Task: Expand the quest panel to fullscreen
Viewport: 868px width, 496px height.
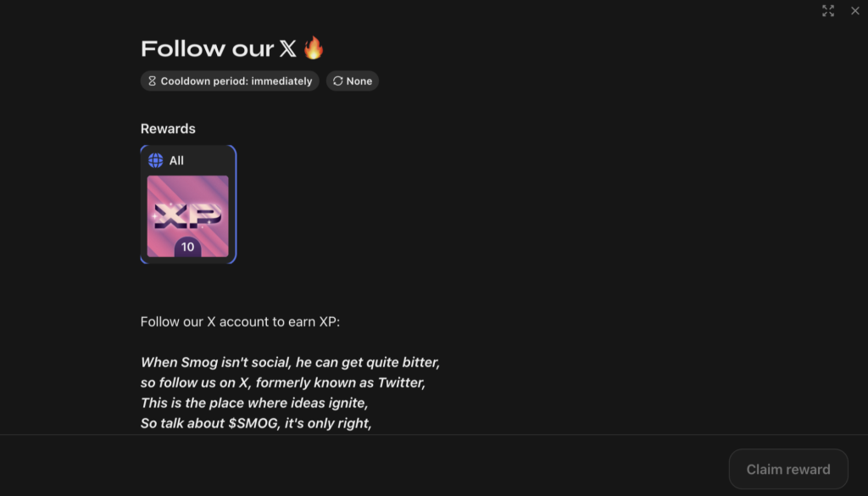Action: (x=828, y=11)
